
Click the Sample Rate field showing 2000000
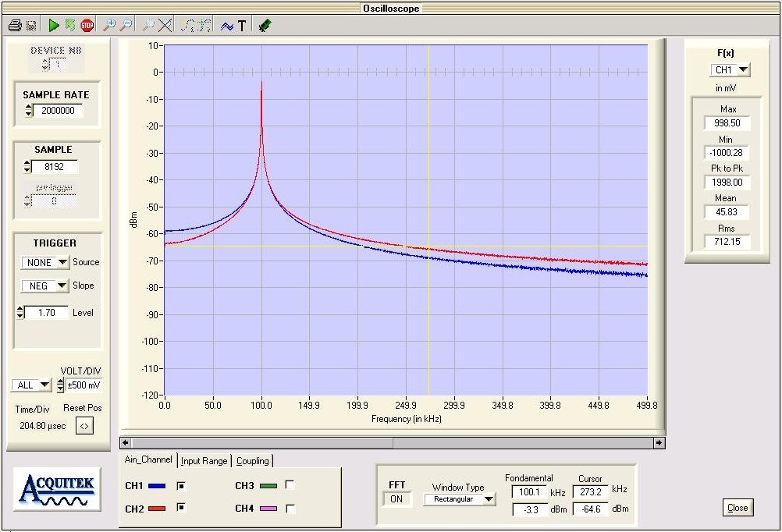pyautogui.click(x=58, y=111)
